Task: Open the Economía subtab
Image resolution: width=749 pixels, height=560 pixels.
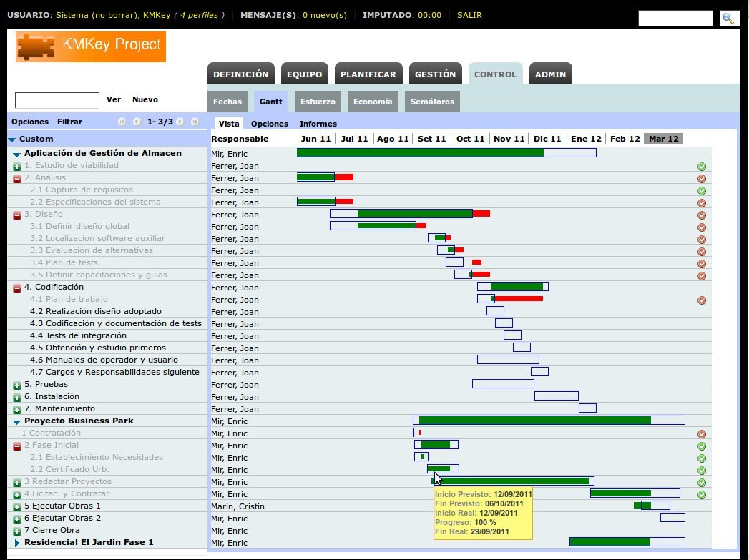Action: pyautogui.click(x=372, y=102)
